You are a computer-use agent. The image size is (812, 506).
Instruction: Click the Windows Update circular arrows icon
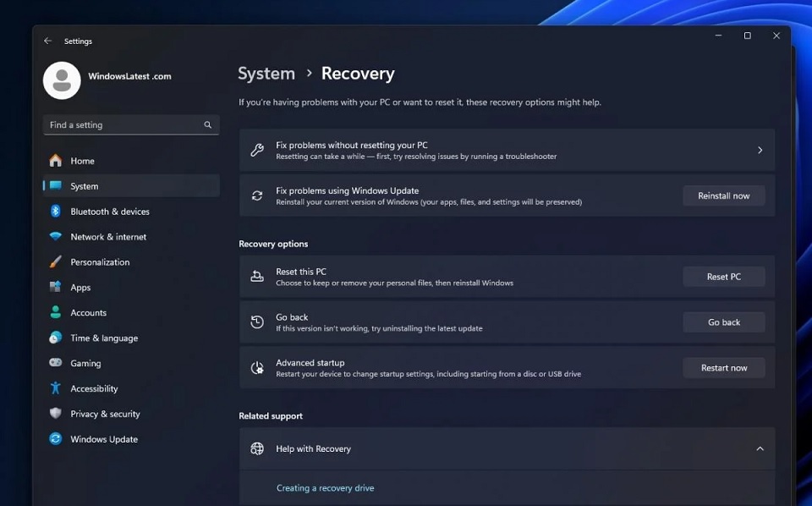[x=56, y=438]
